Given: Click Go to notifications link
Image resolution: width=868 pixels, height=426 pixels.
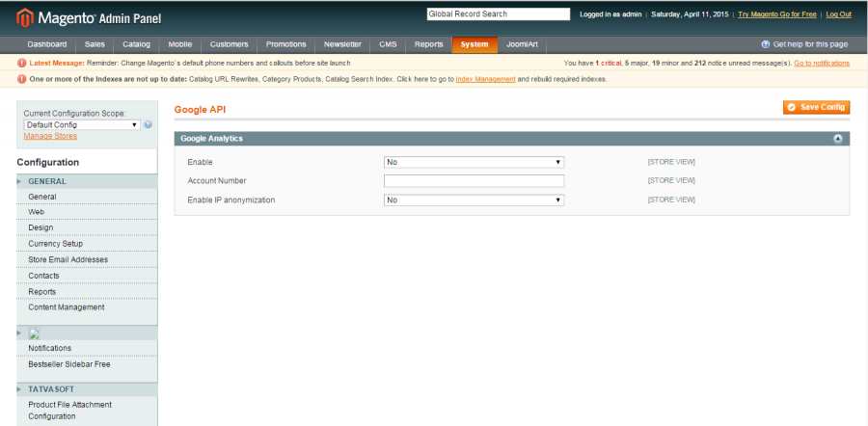Looking at the screenshot, I should [x=822, y=63].
